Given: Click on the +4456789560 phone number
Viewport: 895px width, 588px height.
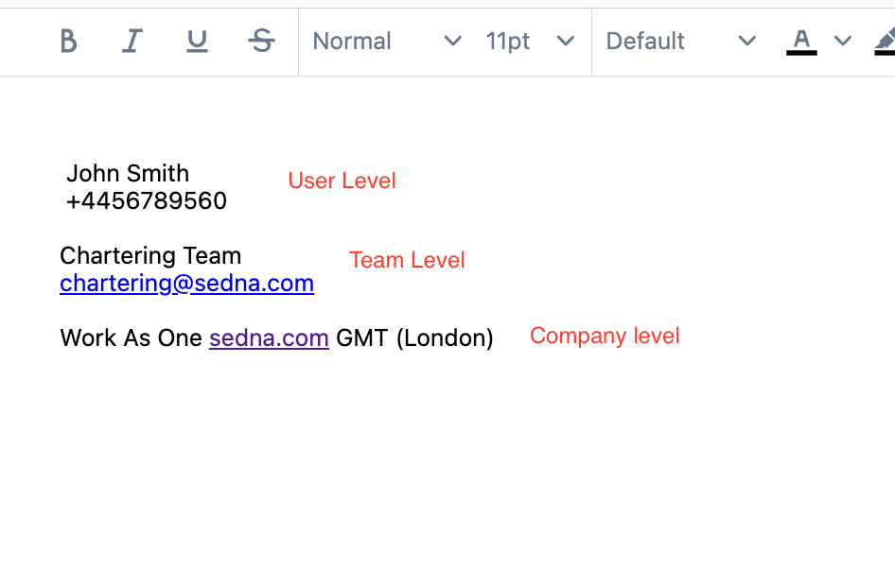Looking at the screenshot, I should (x=146, y=200).
